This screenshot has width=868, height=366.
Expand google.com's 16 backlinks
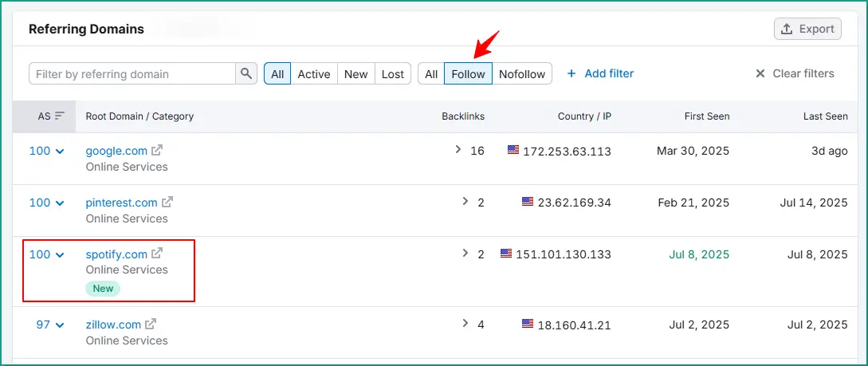[458, 149]
